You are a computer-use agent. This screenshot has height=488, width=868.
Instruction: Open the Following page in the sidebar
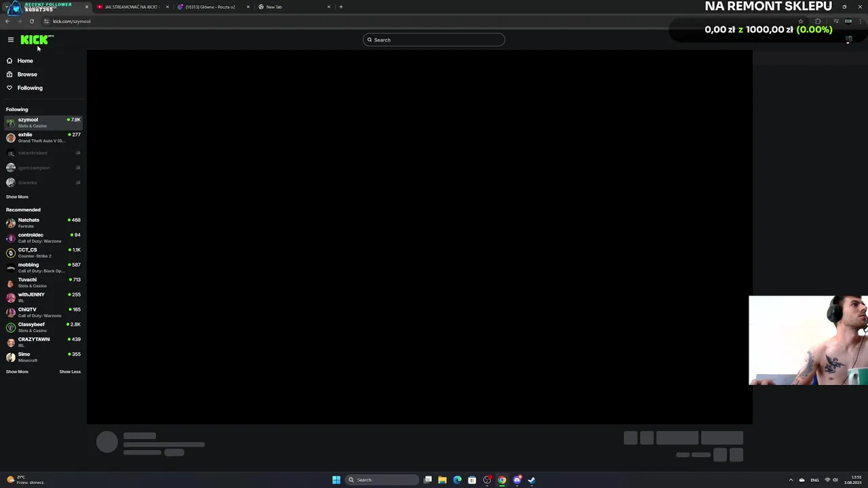click(30, 88)
